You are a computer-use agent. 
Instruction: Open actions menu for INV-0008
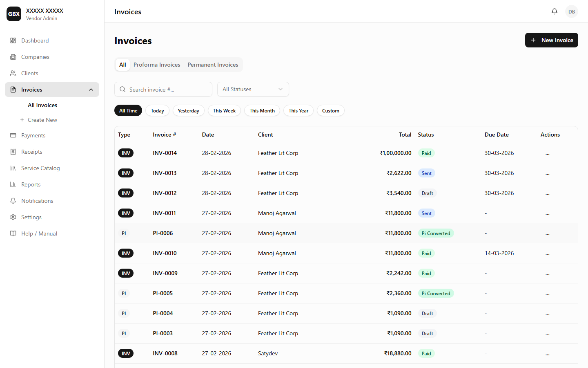click(547, 354)
